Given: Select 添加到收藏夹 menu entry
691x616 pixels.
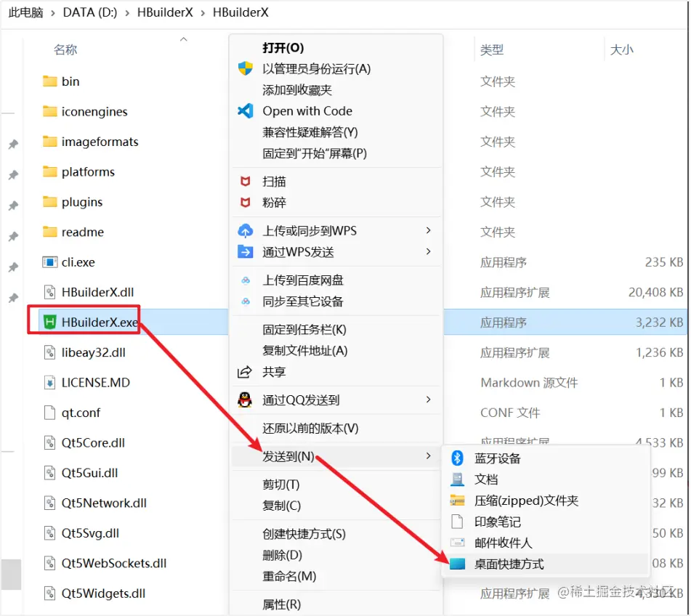Looking at the screenshot, I should coord(297,90).
